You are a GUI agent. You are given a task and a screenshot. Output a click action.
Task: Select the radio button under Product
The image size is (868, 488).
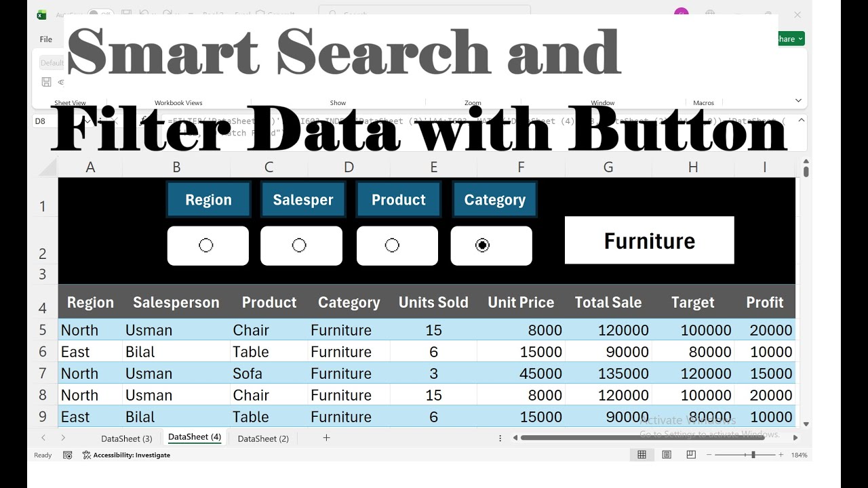click(x=392, y=245)
